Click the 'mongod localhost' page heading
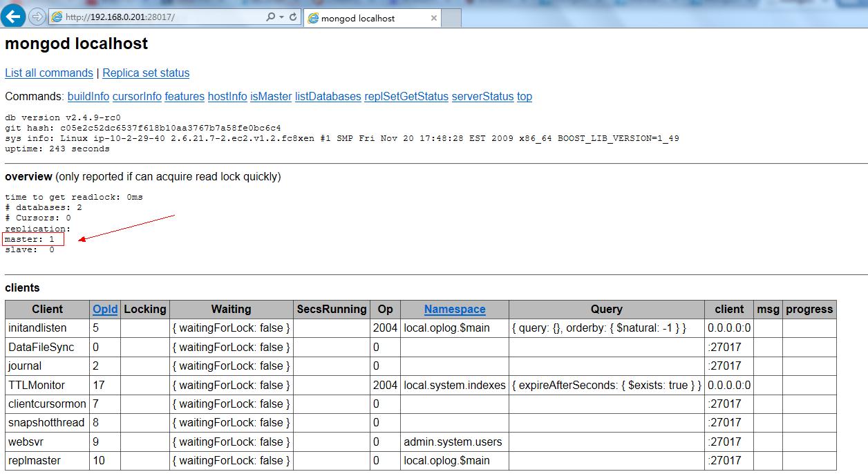868x474 pixels. [x=76, y=44]
